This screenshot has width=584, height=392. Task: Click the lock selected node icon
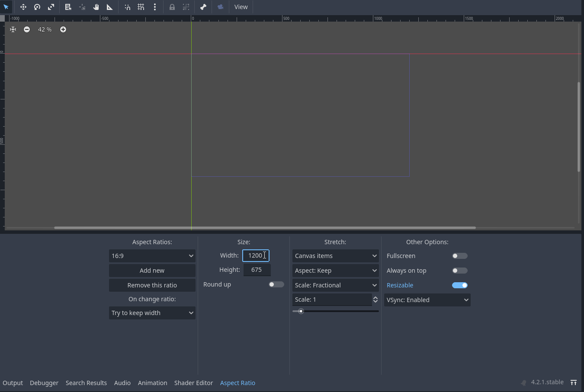click(172, 7)
